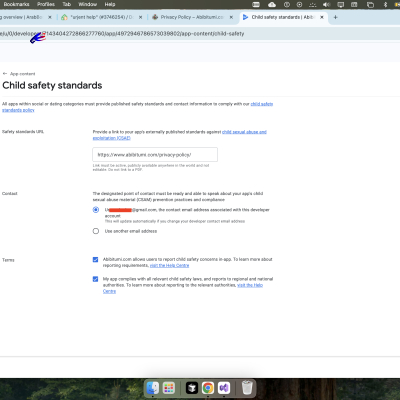Screen dimensions: 400x400
Task: Select the developer account gmail radio option
Action: pos(96,210)
